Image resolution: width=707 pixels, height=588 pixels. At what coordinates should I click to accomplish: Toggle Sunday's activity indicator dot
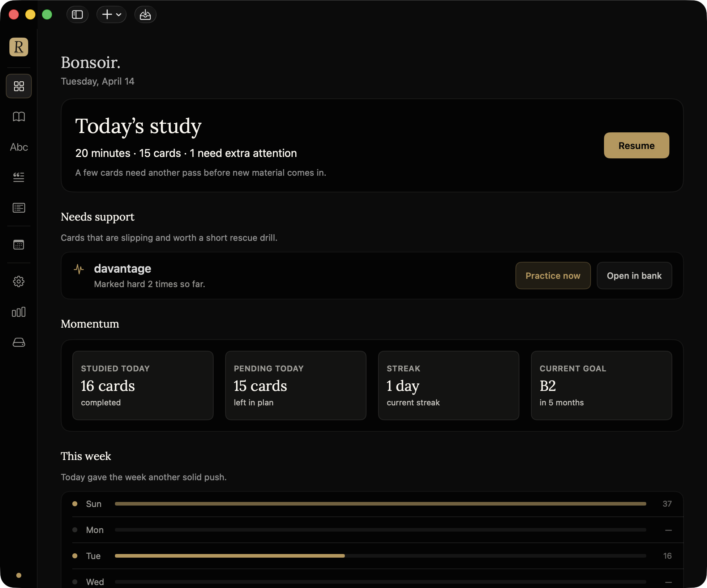[x=75, y=504]
